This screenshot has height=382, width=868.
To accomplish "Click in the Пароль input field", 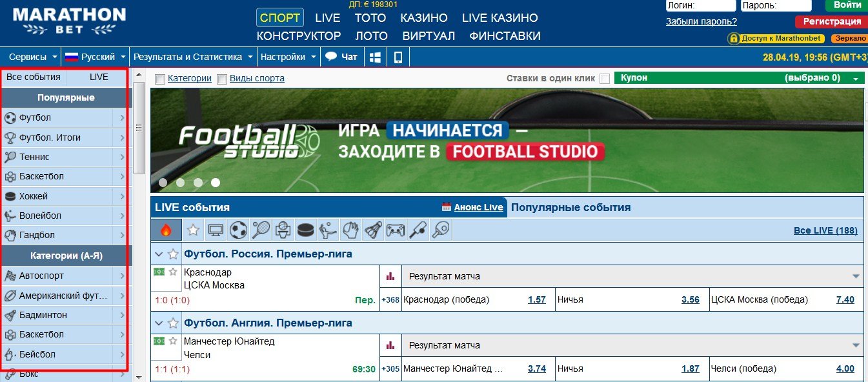I will point(777,5).
